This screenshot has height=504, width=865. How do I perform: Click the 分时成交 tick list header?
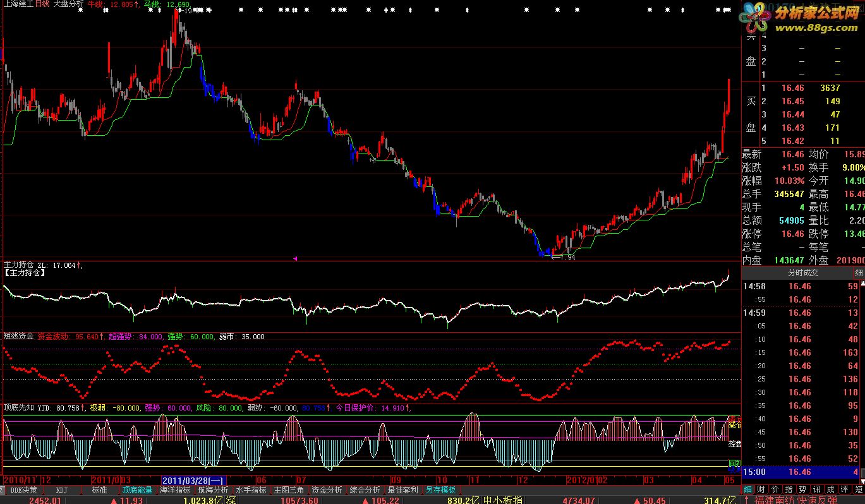[802, 273]
